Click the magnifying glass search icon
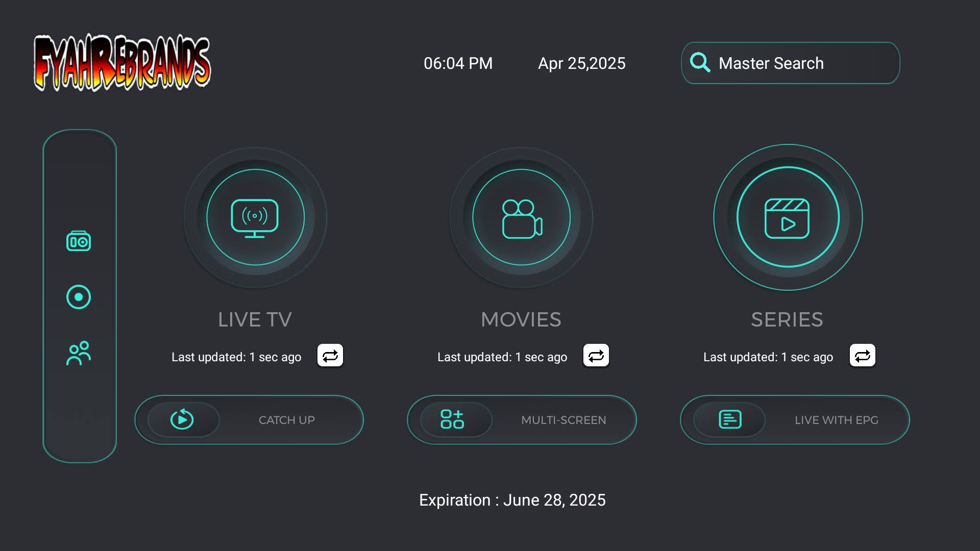Image resolution: width=980 pixels, height=551 pixels. [x=700, y=63]
